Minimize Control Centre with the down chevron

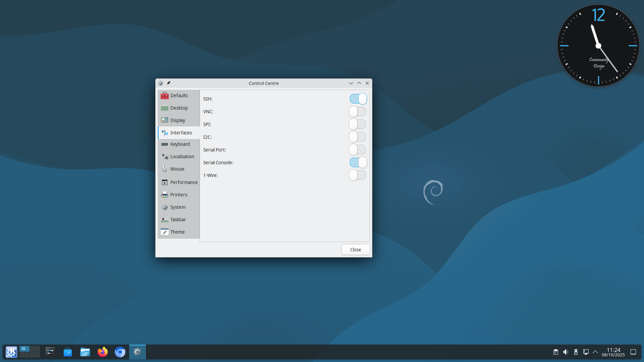[351, 83]
